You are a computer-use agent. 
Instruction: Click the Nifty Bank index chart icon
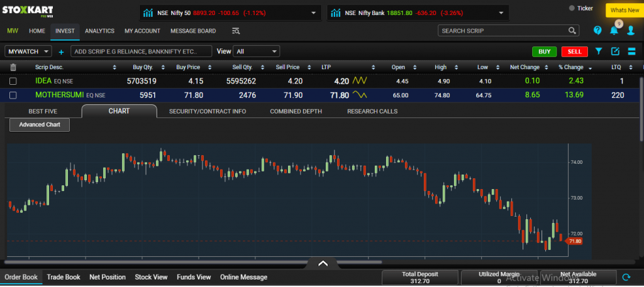pyautogui.click(x=336, y=13)
